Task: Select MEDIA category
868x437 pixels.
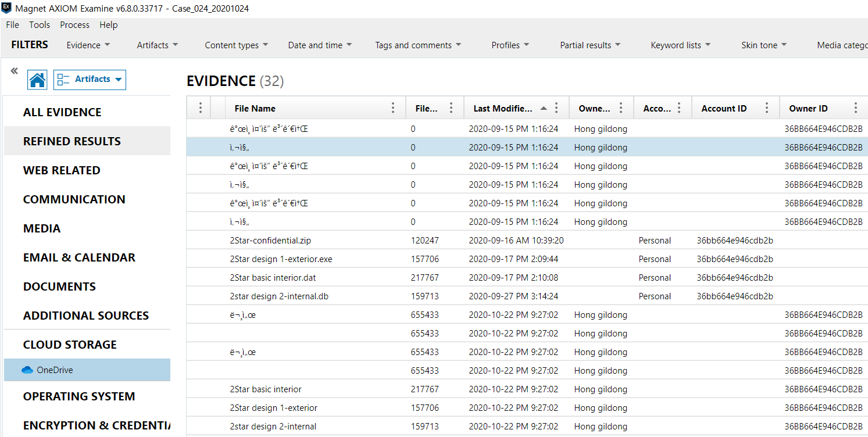Action: 87,228
